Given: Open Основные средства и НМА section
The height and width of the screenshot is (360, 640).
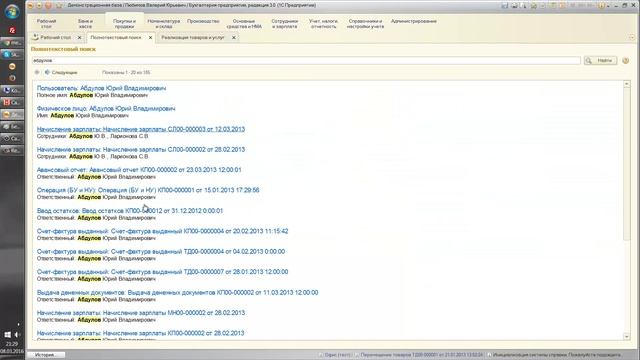Looking at the screenshot, I should [x=244, y=24].
